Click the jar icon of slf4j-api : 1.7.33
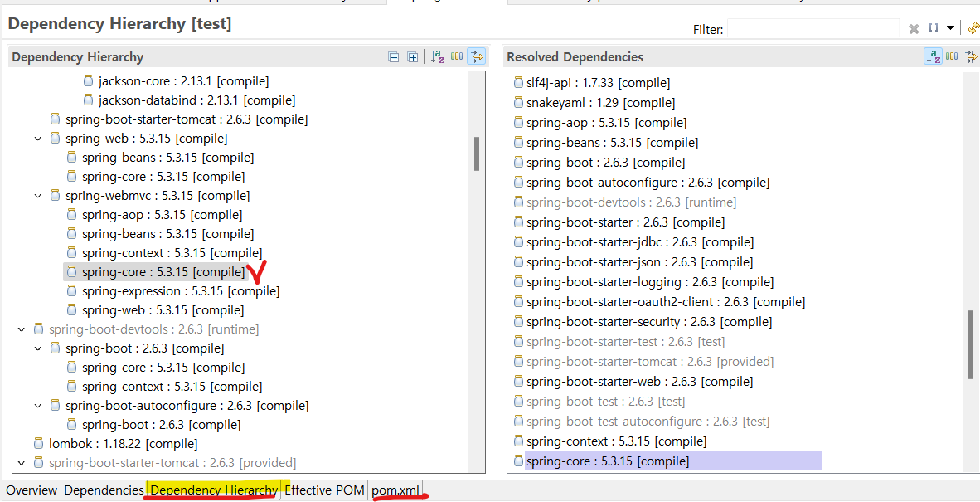 tap(517, 82)
